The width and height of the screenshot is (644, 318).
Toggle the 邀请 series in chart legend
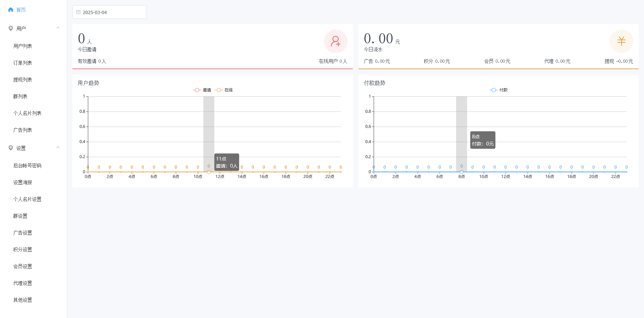(202, 90)
